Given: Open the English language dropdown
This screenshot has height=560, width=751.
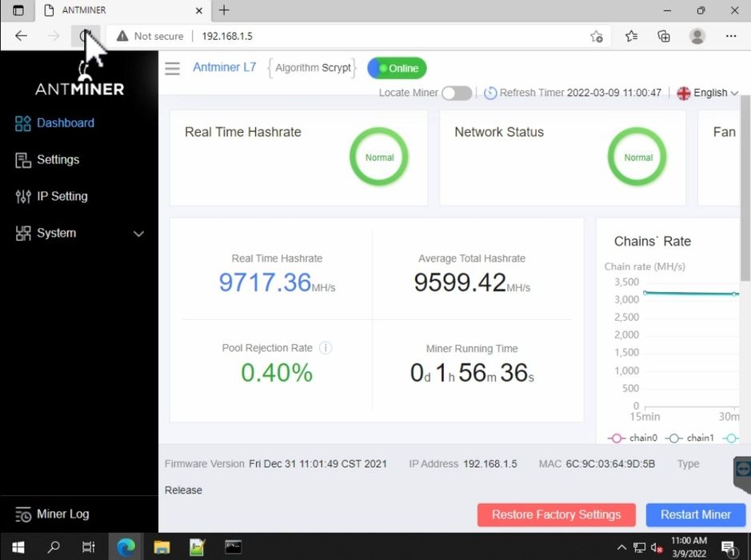Looking at the screenshot, I should click(x=708, y=93).
